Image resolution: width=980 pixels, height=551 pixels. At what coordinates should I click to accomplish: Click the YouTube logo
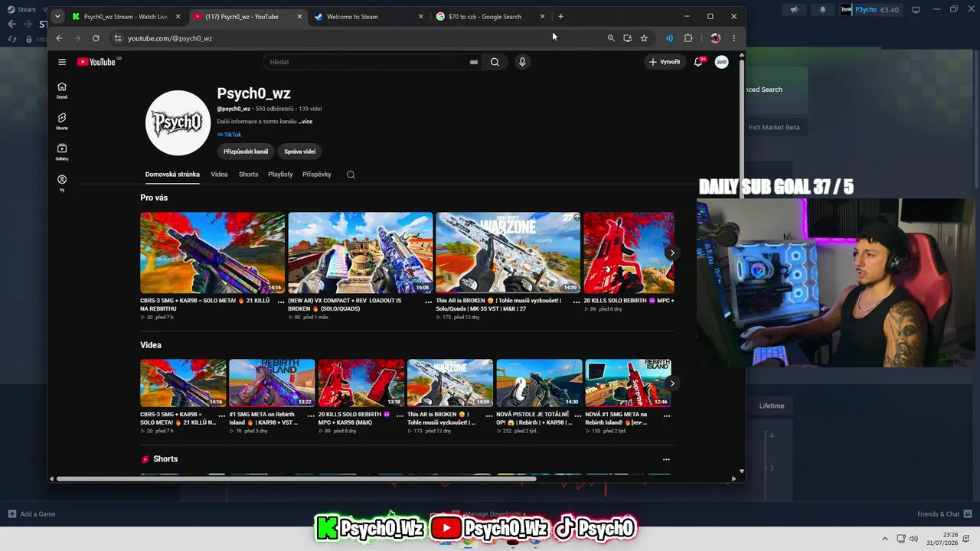96,62
